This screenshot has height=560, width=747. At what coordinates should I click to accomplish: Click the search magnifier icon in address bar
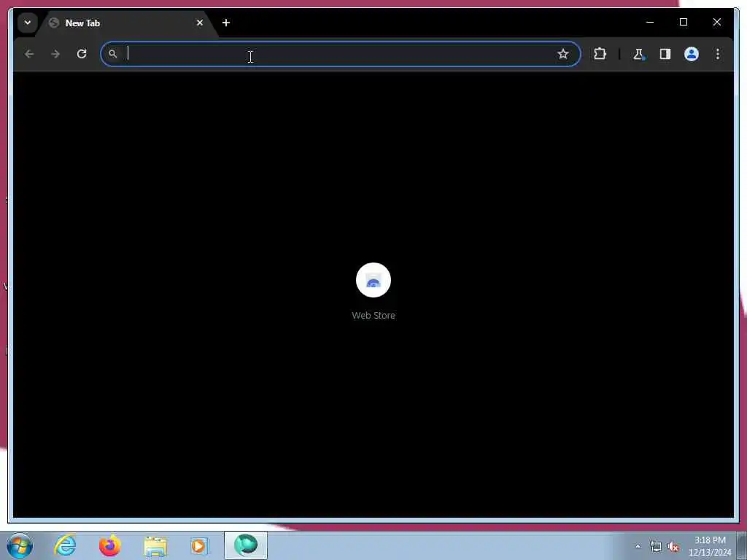click(112, 54)
